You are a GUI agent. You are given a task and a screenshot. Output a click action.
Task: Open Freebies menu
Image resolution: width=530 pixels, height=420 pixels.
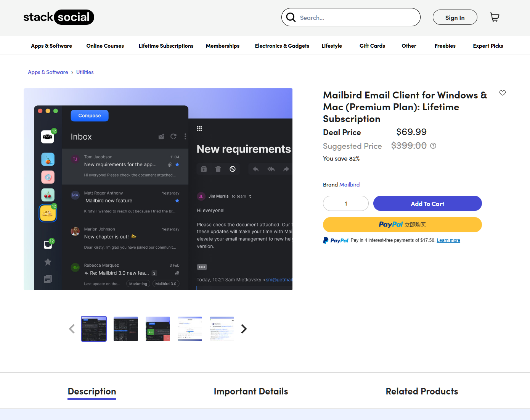point(445,46)
